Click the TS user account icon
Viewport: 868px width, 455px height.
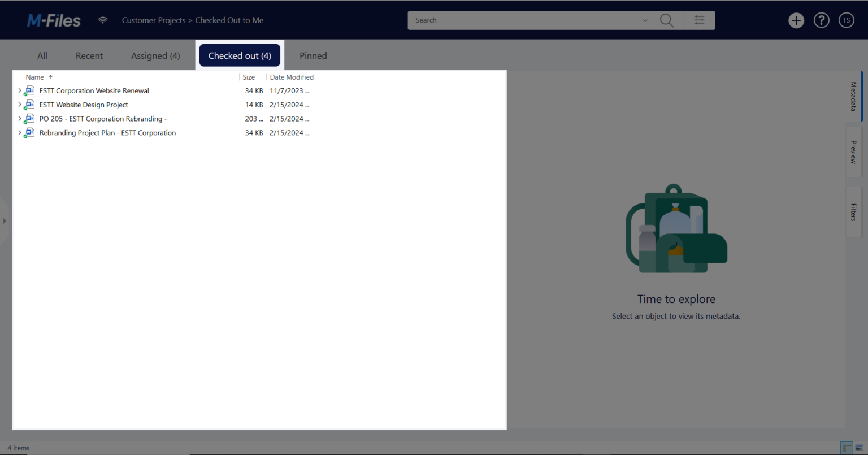point(846,20)
